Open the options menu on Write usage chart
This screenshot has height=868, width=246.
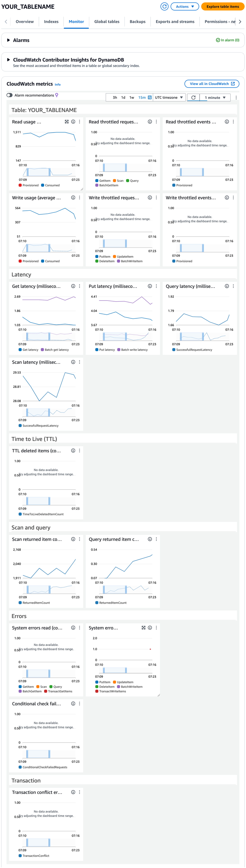click(79, 198)
